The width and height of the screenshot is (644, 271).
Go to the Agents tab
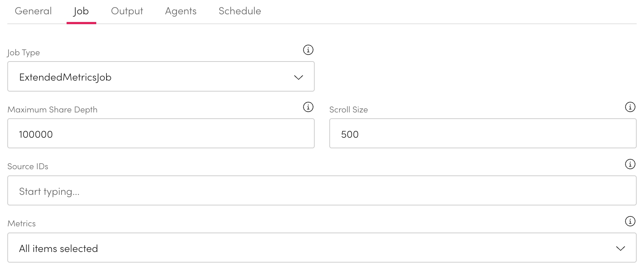181,11
